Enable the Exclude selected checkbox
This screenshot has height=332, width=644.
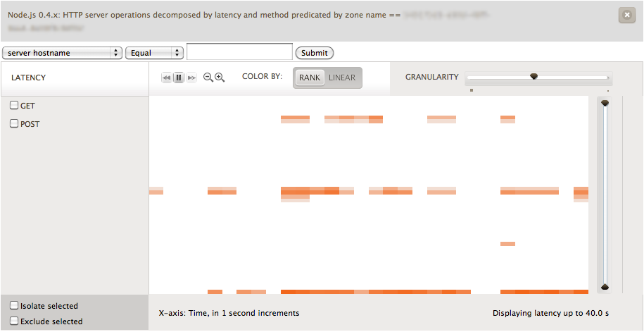pos(14,321)
